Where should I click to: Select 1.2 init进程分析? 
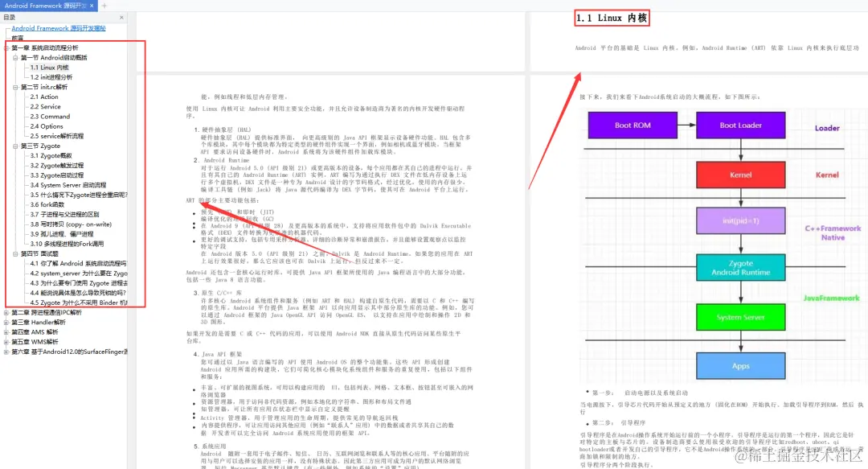(x=51, y=77)
